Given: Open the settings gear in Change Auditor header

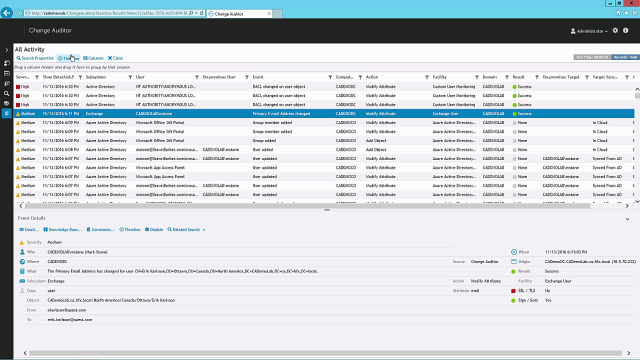Looking at the screenshot, I should pyautogui.click(x=615, y=31).
